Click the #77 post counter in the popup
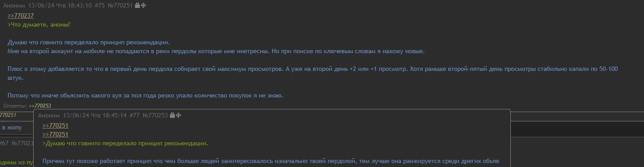The height and width of the screenshot is (167, 644). coord(135,115)
